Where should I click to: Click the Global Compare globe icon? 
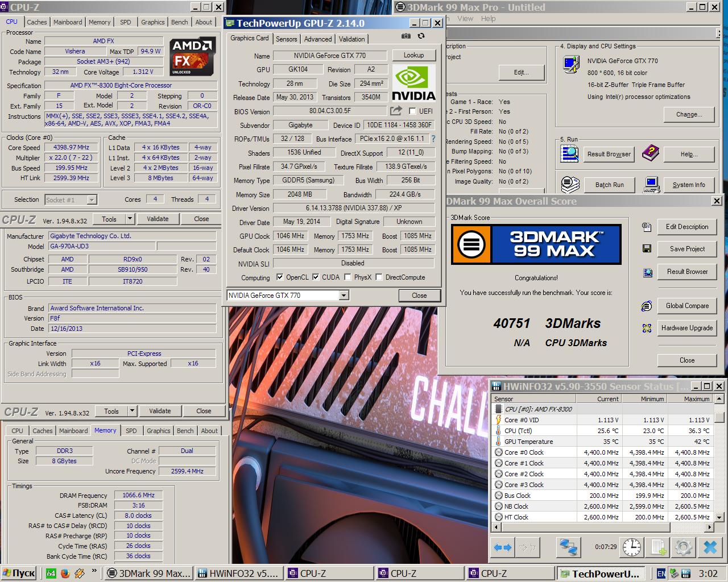pyautogui.click(x=647, y=306)
